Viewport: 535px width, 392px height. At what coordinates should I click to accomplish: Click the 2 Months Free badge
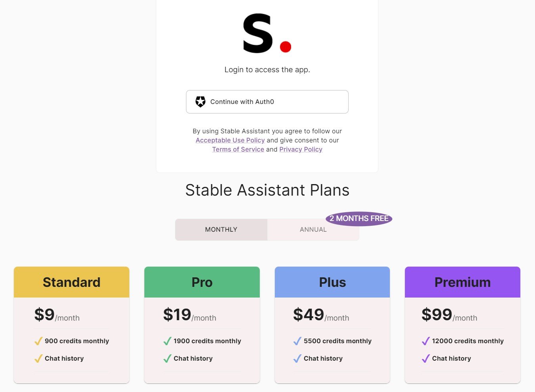[359, 219]
